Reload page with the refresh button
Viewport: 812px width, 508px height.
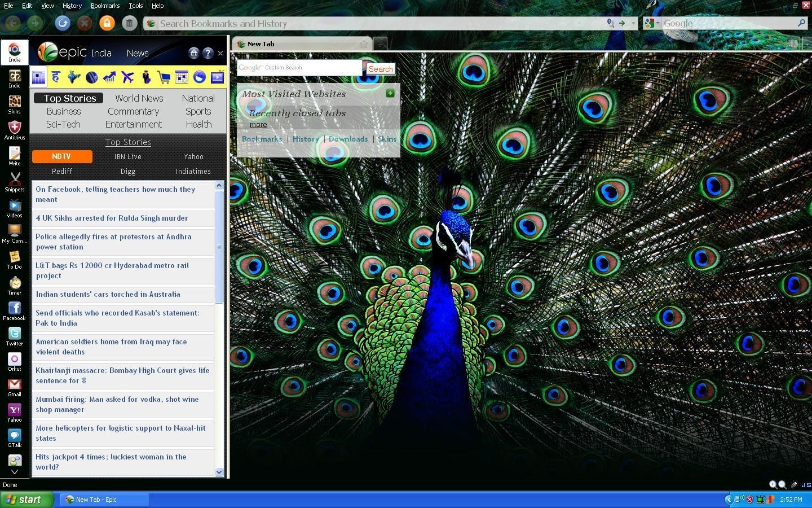pyautogui.click(x=63, y=23)
